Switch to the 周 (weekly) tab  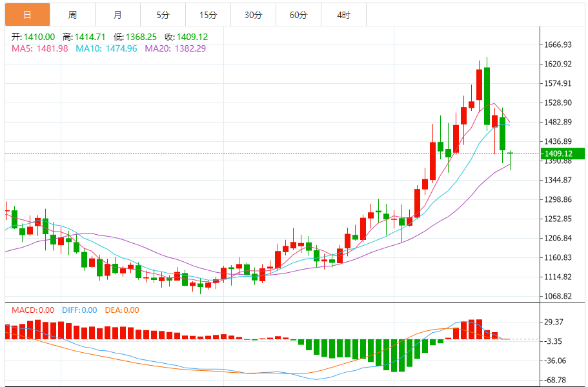pos(72,15)
